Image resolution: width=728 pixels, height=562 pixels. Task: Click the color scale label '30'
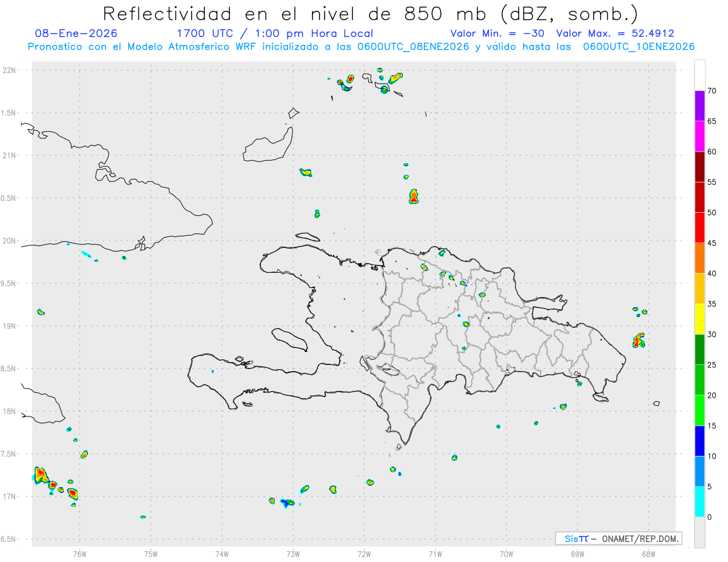pyautogui.click(x=712, y=335)
